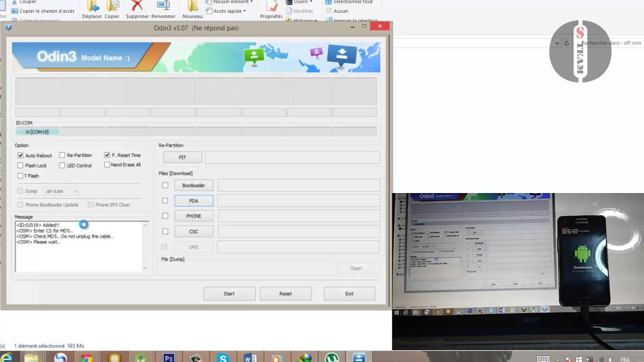Enable Nand Erase All checkbox

click(107, 164)
